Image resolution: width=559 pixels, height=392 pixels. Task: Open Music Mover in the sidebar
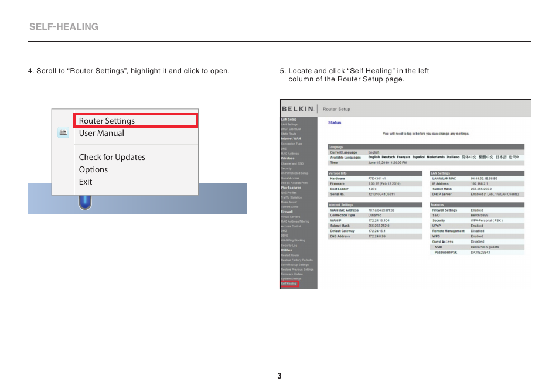pos(289,202)
